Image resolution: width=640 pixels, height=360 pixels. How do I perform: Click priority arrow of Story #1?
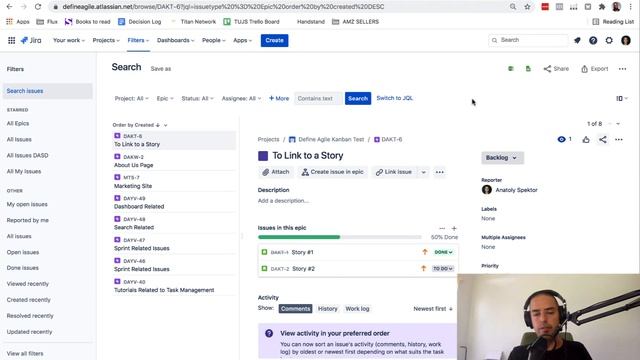pos(424,252)
